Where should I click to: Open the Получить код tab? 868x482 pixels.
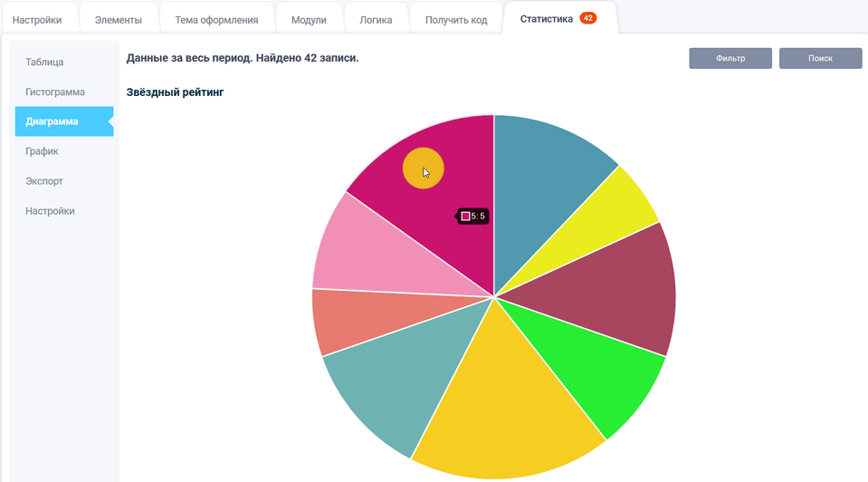pos(456,20)
